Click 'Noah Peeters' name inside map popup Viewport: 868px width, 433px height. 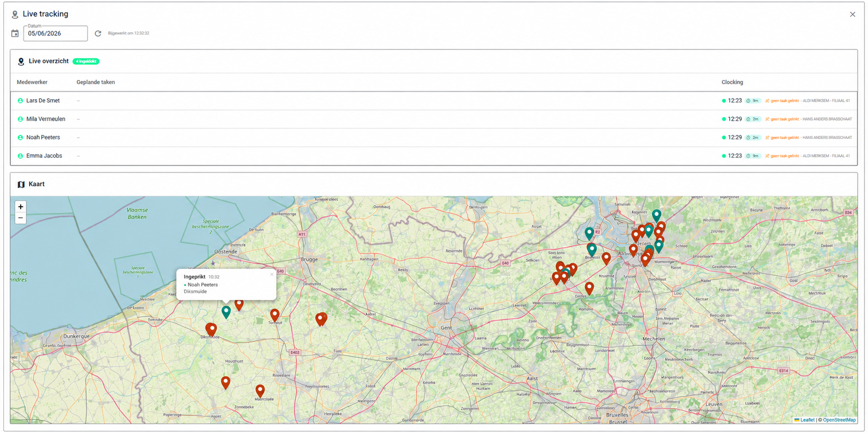click(202, 284)
